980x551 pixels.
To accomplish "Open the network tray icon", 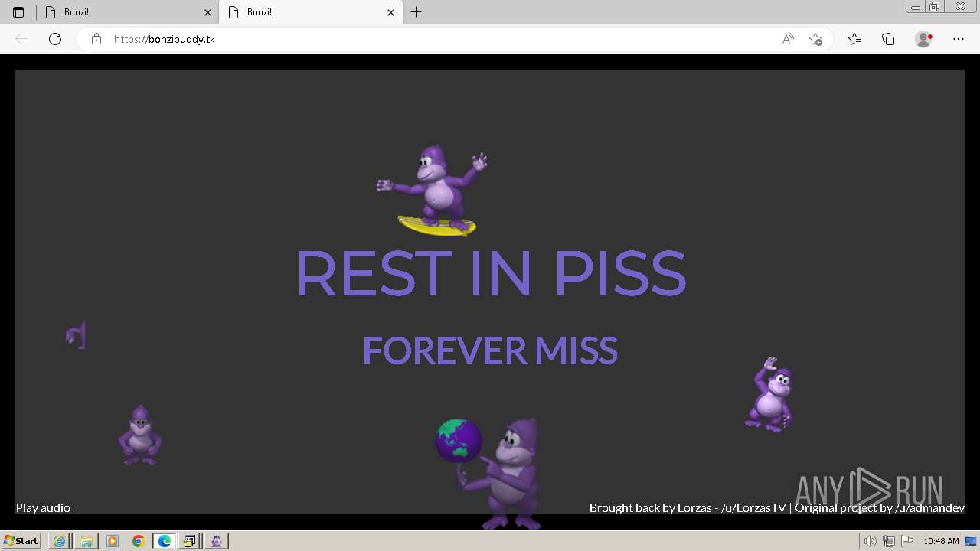I will 889,541.
